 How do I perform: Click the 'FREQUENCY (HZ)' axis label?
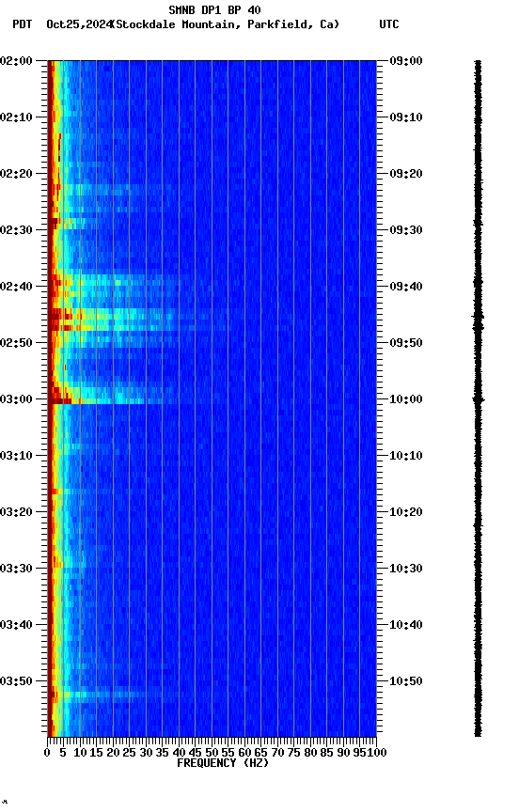pos(223,763)
